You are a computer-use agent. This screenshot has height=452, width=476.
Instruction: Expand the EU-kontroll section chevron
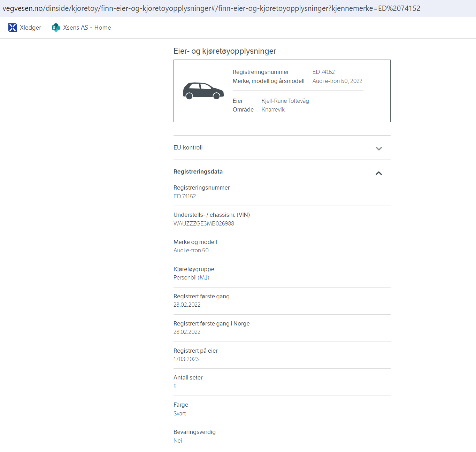coord(379,148)
